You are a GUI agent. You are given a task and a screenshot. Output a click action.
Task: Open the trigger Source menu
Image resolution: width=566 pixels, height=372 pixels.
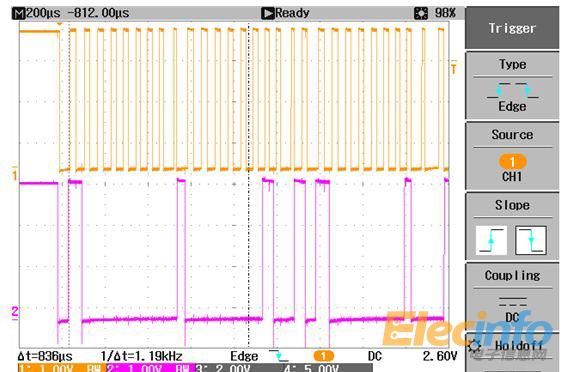(x=513, y=155)
